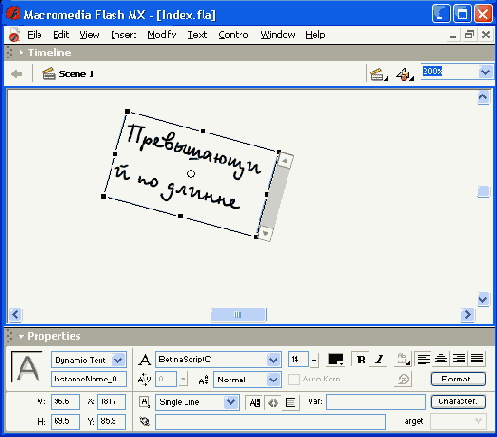The image size is (497, 437).
Task: Toggle Italic text style
Action: (x=379, y=359)
